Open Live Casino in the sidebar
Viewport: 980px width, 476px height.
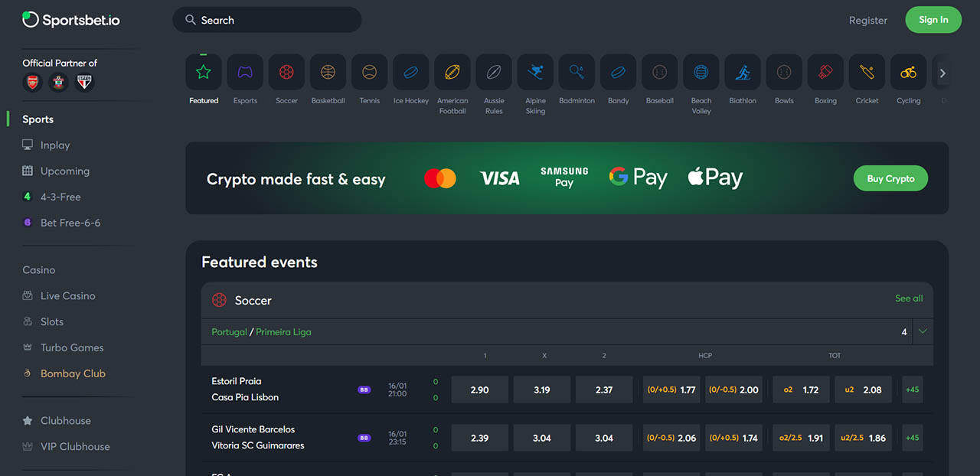pos(59,296)
